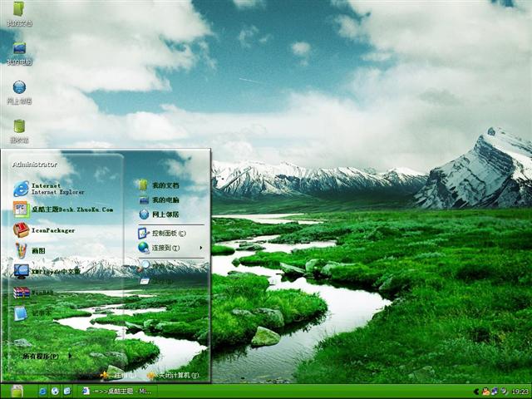Open 桌酷主题Desk.ZhuoKu.Com in the Start menu
Image resolution: width=532 pixels, height=399 pixels.
coord(63,209)
